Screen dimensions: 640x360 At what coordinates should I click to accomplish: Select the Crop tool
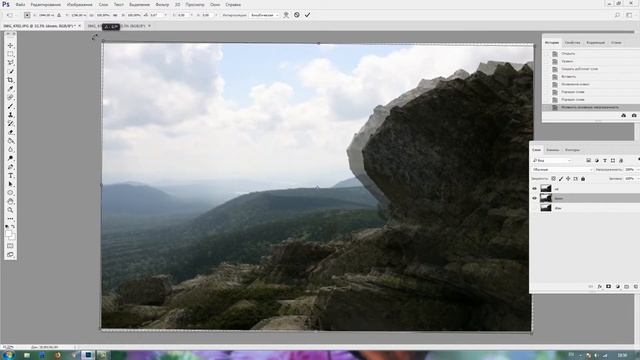coord(11,80)
